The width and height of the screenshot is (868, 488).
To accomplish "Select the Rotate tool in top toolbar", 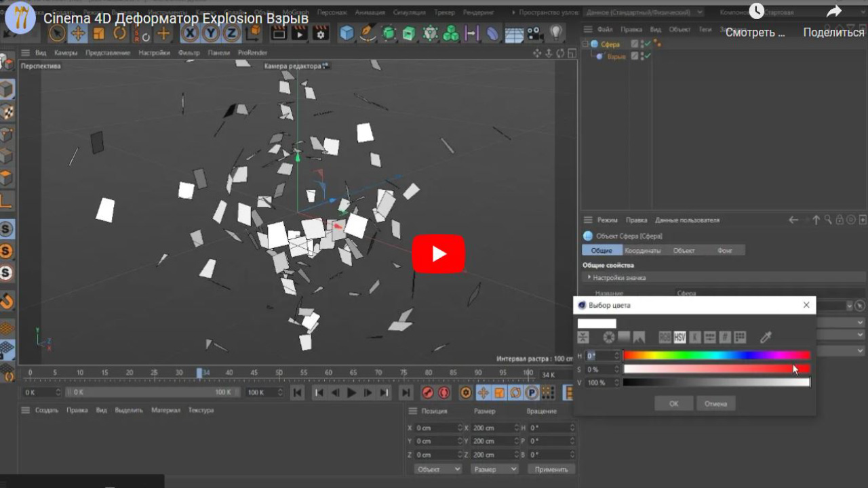I will pyautogui.click(x=120, y=33).
